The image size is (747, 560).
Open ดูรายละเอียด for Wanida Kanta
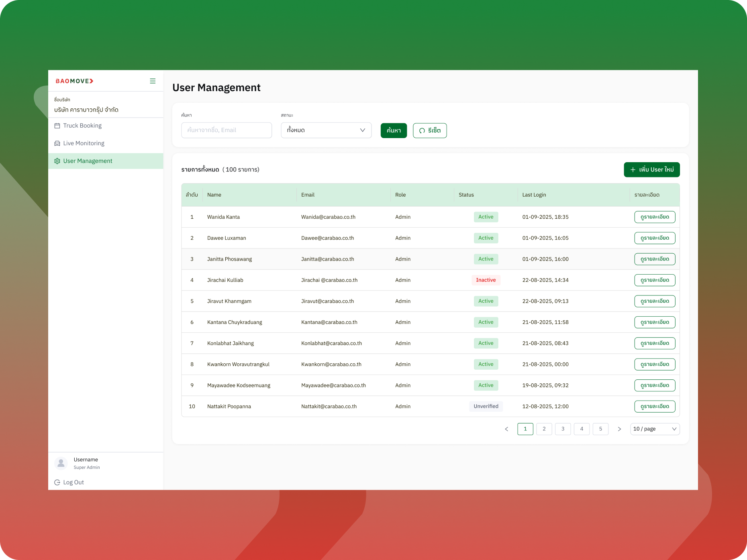(655, 217)
